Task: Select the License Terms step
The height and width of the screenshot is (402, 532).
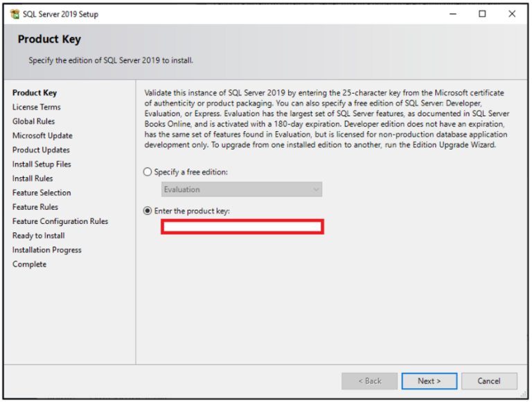Action: [x=37, y=107]
